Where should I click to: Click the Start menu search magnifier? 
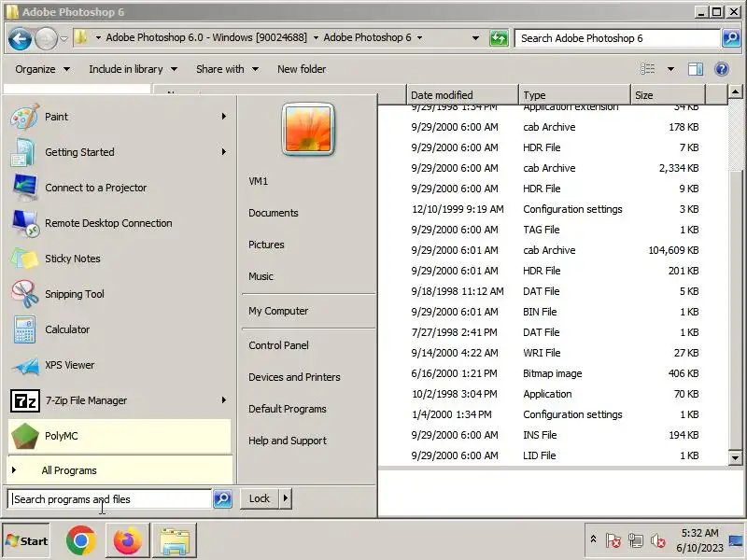point(222,498)
